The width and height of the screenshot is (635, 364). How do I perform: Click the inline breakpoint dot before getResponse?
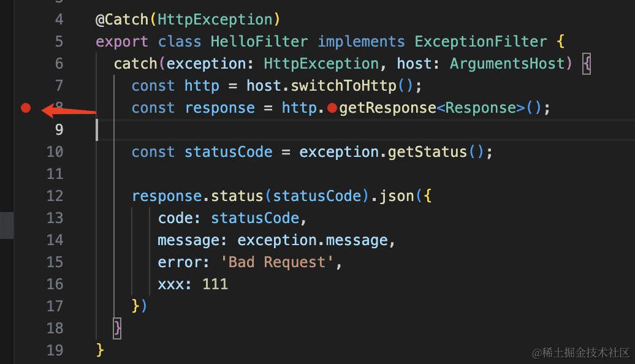pyautogui.click(x=332, y=108)
